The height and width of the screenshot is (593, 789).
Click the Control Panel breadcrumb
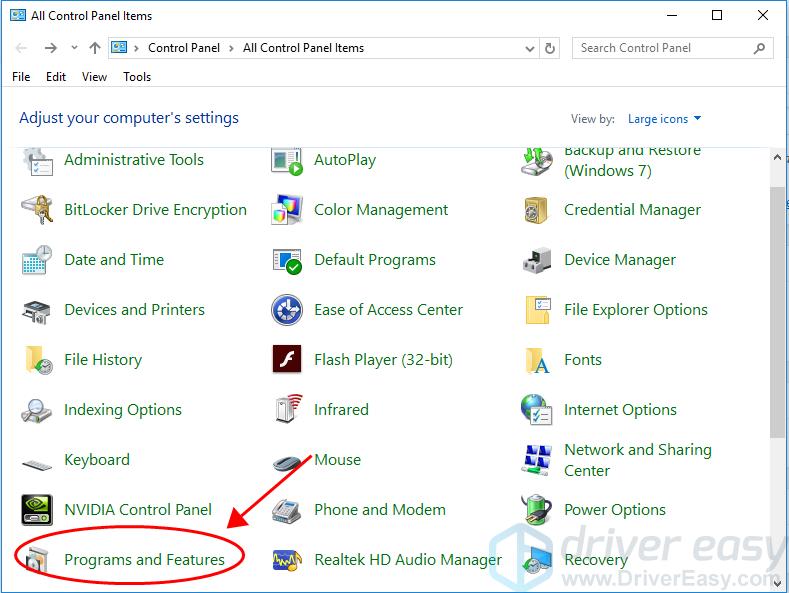[x=184, y=48]
